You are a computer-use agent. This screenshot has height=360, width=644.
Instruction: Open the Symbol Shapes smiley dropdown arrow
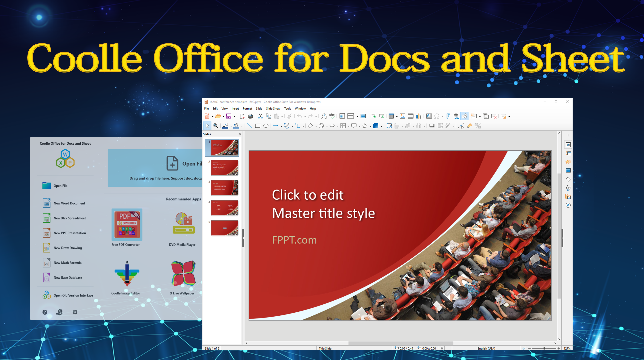click(327, 126)
